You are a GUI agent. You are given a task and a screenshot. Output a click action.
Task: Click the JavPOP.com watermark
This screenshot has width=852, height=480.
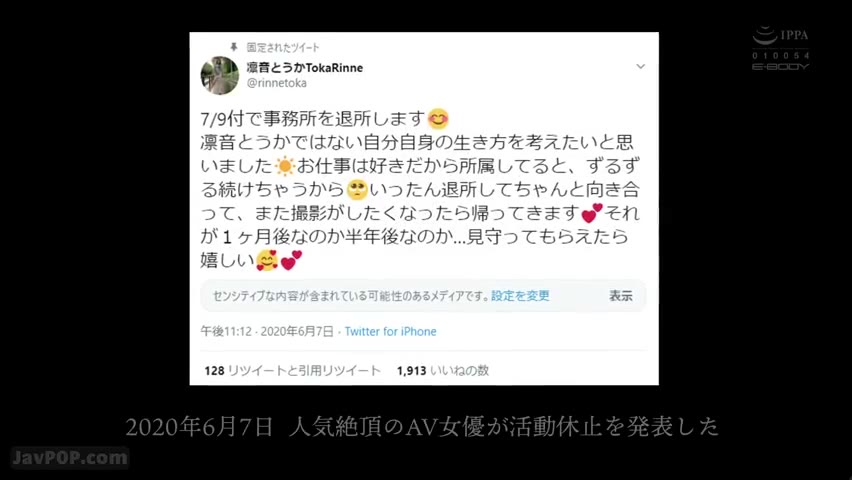click(x=70, y=458)
